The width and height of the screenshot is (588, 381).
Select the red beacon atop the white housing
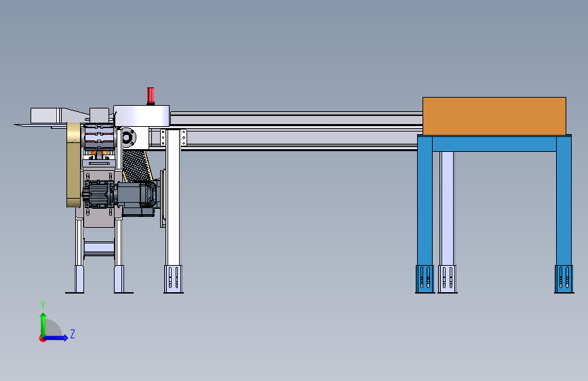(151, 96)
